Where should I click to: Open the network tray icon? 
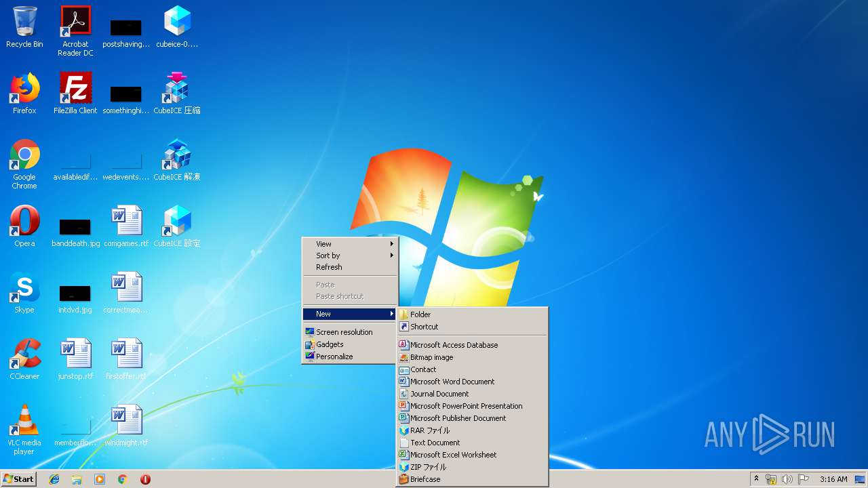771,479
